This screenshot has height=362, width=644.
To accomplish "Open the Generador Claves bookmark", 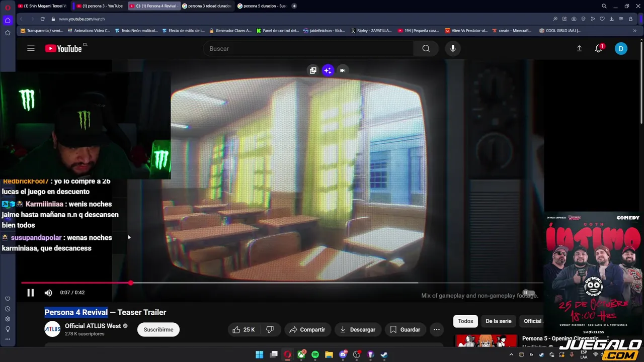I will (x=230, y=30).
